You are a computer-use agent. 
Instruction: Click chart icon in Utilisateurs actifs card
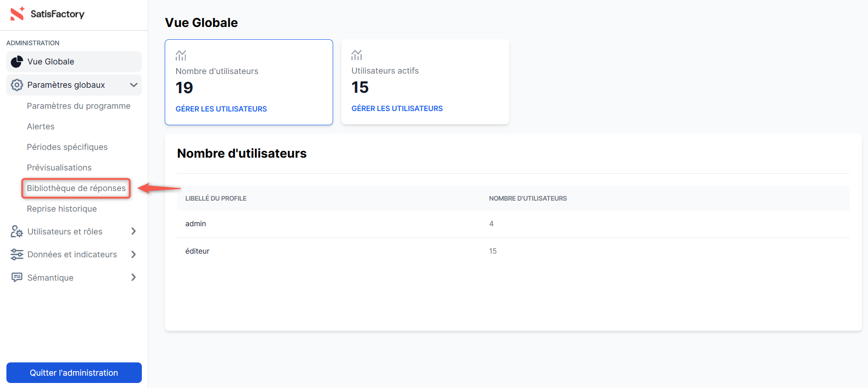356,55
